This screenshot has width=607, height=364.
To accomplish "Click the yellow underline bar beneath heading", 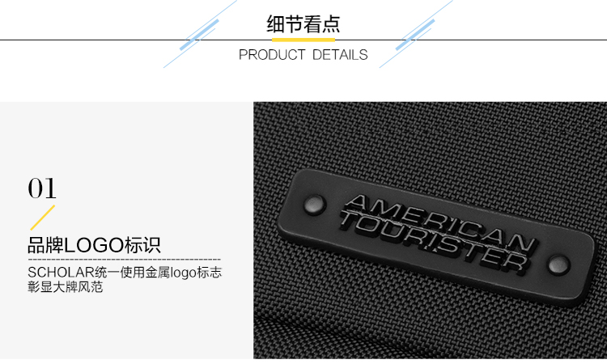I will tap(303, 40).
